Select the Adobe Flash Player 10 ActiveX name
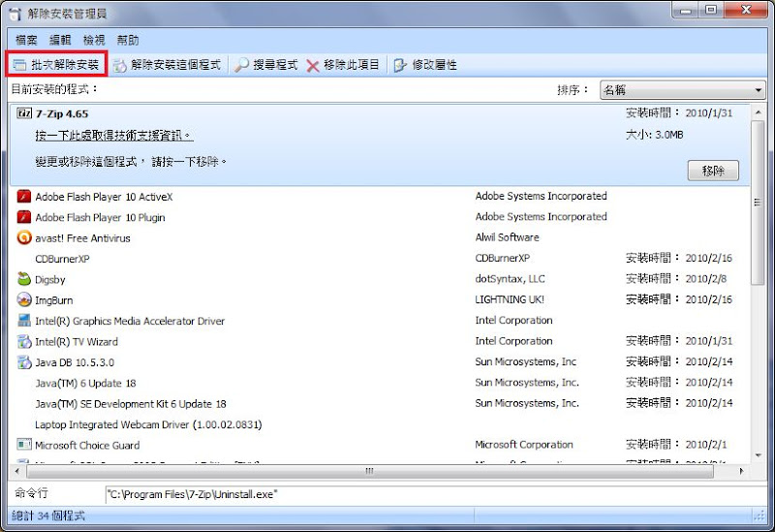The height and width of the screenshot is (532, 775). coord(104,197)
